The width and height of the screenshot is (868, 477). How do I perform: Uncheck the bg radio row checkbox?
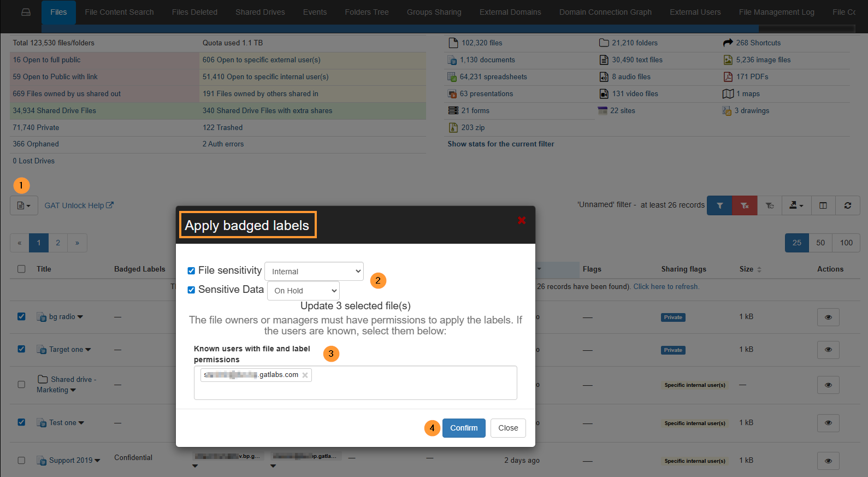(x=21, y=316)
